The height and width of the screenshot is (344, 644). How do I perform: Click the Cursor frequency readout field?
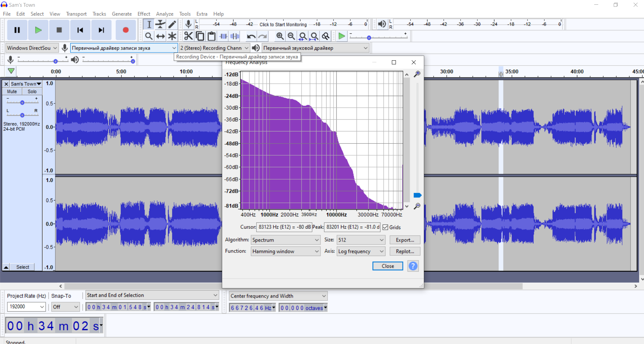point(284,227)
